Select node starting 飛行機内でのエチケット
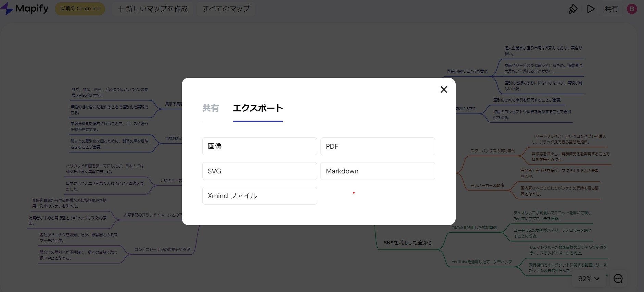The height and width of the screenshot is (292, 644). [x=568, y=268]
